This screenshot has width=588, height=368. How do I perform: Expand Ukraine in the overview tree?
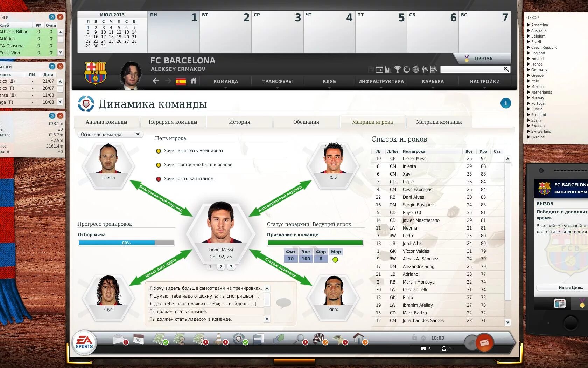click(528, 137)
